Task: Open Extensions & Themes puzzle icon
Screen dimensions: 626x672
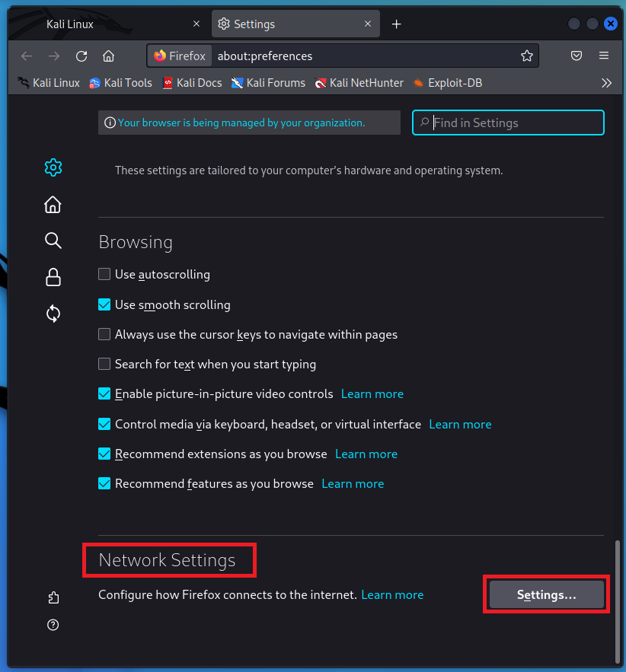Action: coord(53,597)
